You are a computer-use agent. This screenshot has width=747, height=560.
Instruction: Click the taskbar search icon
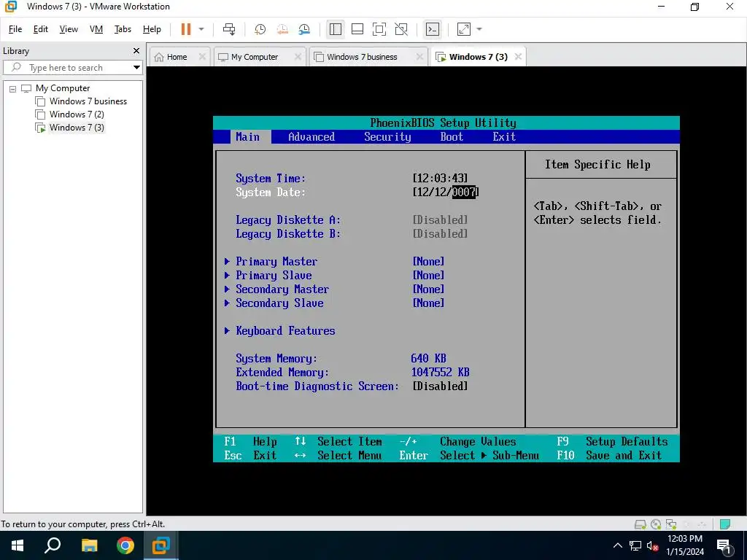coord(53,545)
